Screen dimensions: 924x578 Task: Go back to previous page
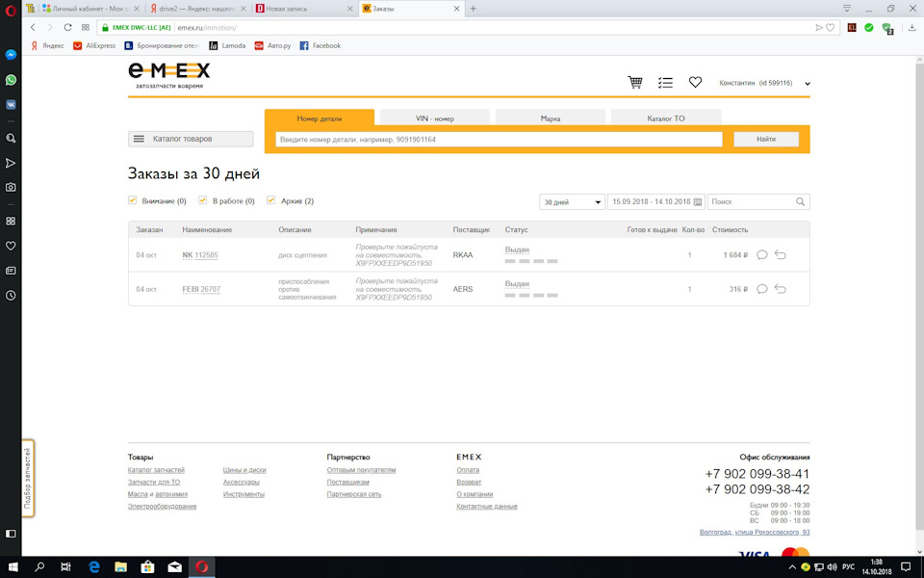tap(33, 27)
